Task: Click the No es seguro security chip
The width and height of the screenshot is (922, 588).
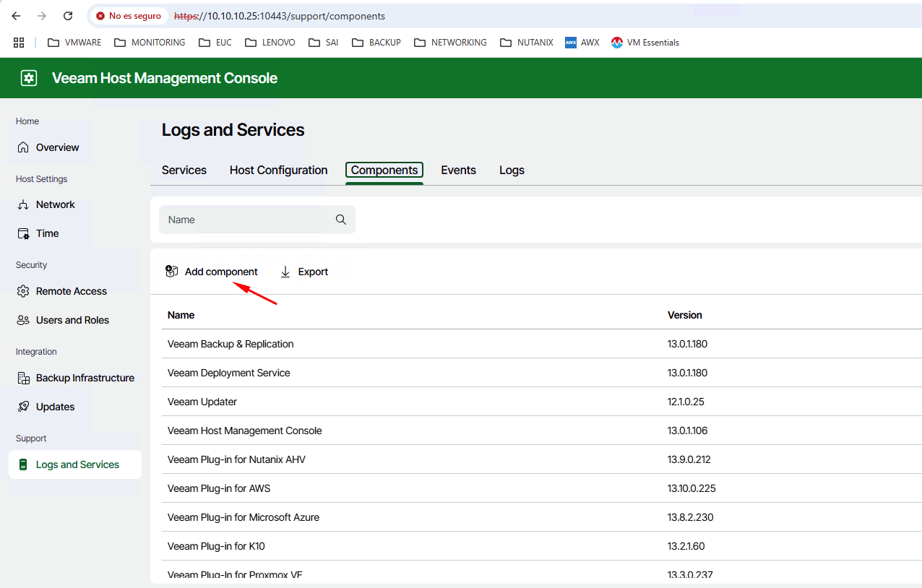Action: [x=129, y=16]
